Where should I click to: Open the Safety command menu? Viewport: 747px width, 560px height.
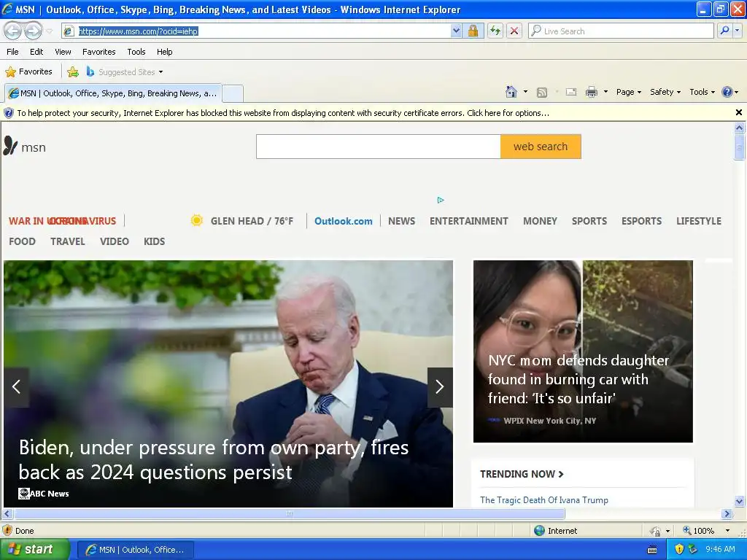pos(665,92)
